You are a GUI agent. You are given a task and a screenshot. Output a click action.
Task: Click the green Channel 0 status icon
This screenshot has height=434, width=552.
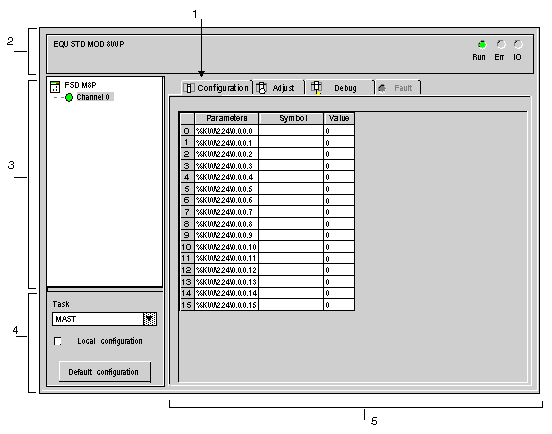coord(69,98)
